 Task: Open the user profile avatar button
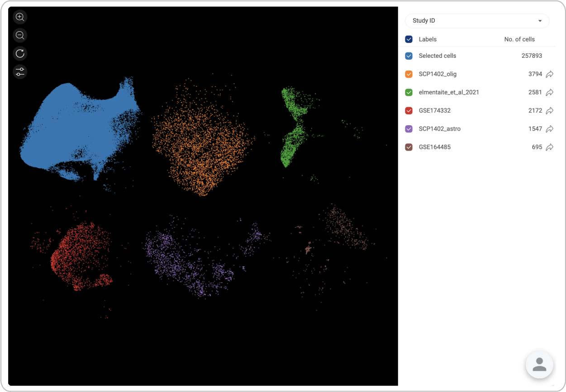click(539, 364)
